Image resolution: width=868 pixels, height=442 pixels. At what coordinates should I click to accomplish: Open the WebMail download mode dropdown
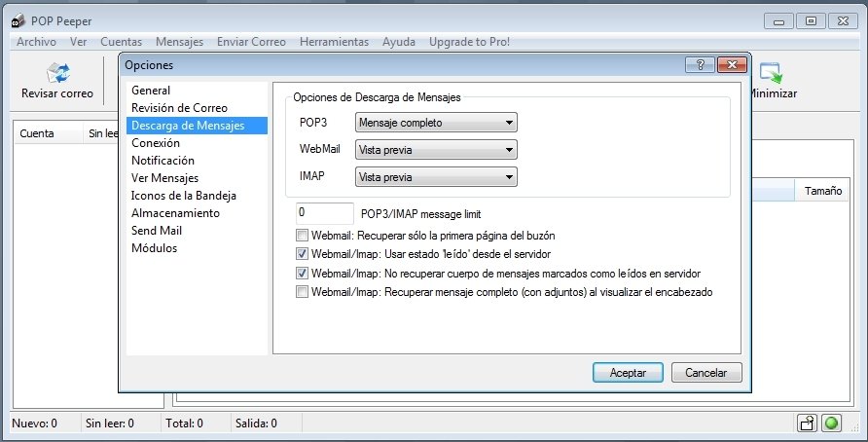tap(436, 150)
